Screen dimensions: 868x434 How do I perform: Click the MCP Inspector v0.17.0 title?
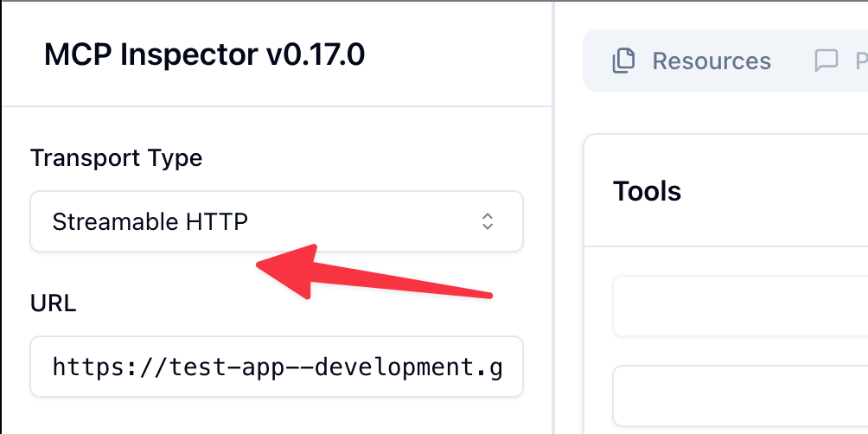coord(204,54)
